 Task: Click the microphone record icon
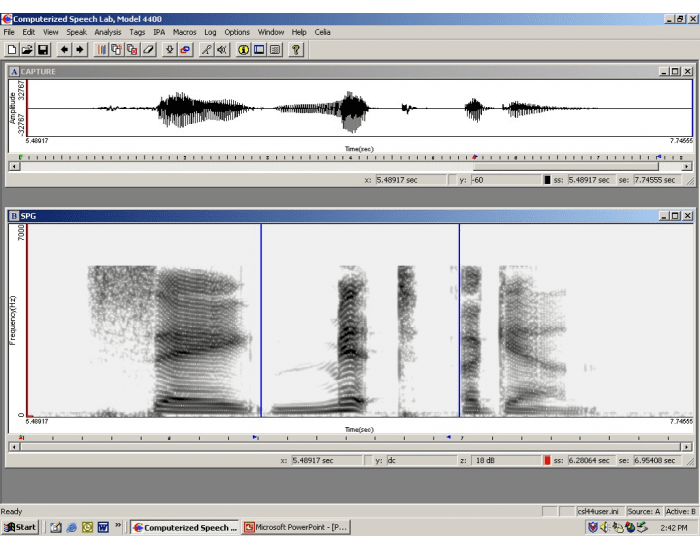coord(207,50)
